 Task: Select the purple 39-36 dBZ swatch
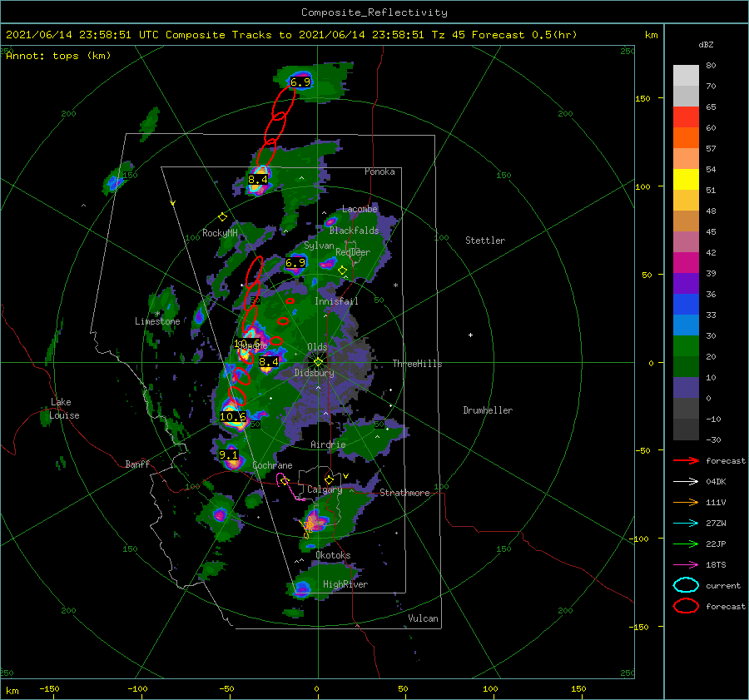pyautogui.click(x=686, y=284)
